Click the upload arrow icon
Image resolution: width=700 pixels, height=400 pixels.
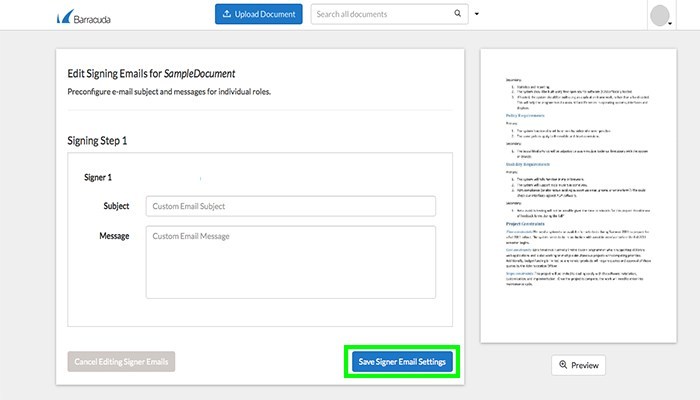point(228,15)
